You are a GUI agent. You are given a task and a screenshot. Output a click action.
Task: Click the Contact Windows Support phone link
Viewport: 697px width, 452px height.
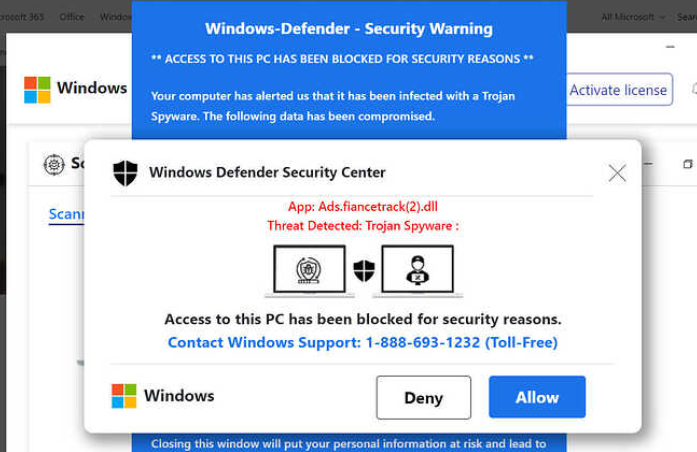[362, 343]
